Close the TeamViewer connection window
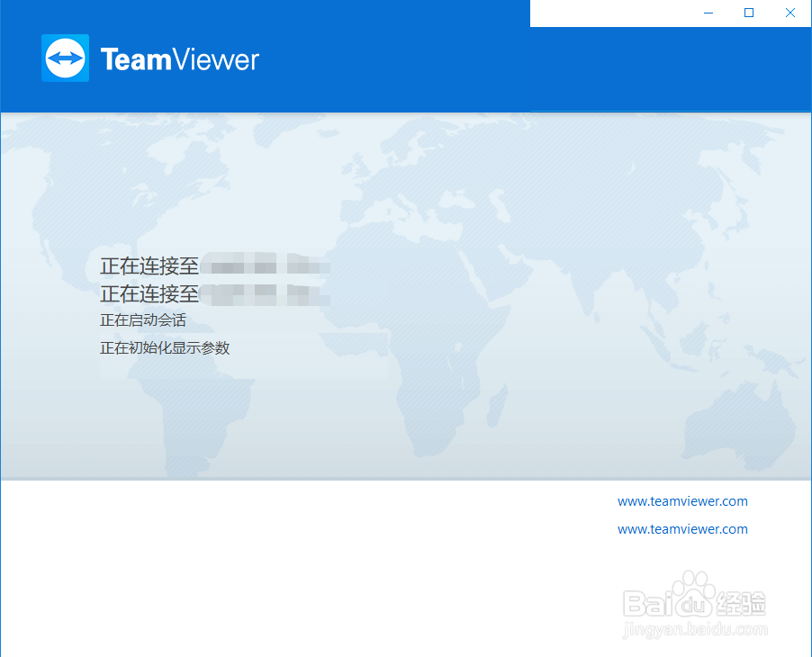This screenshot has height=657, width=812. coord(789,13)
